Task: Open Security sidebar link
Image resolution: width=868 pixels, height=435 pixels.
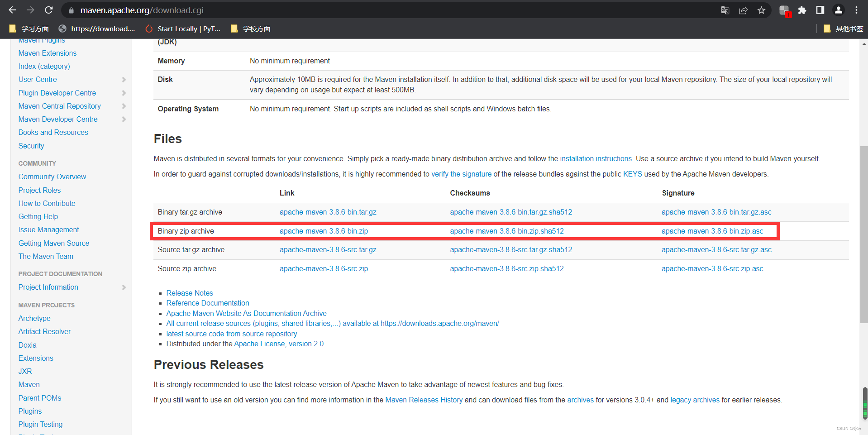Action: pos(31,146)
